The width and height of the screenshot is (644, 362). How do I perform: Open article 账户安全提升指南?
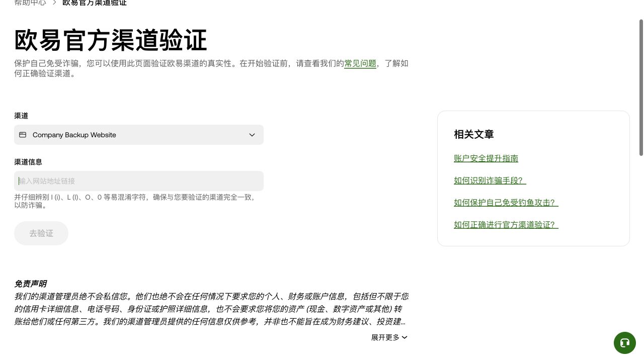pos(486,158)
